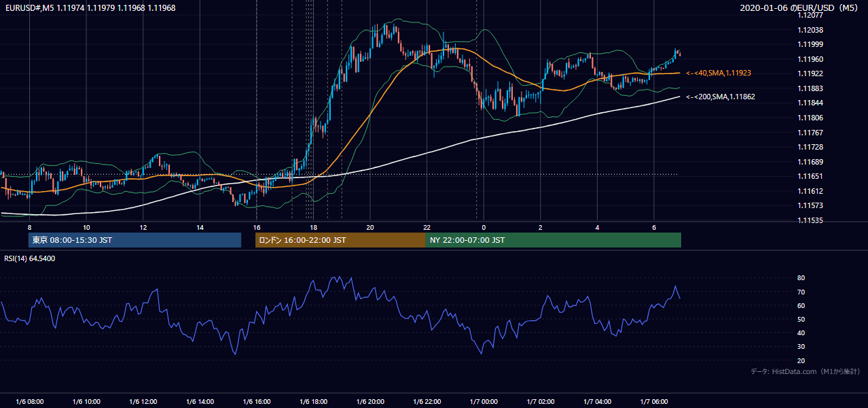This screenshot has width=868, height=408.
Task: Click hour 6 on the price chart time axis
Action: coord(653,226)
